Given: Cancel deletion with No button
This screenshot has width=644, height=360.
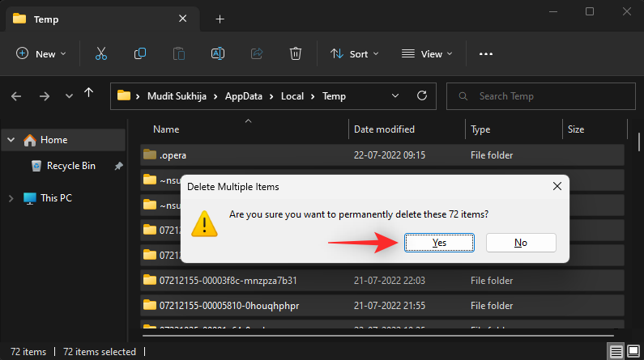Looking at the screenshot, I should click(521, 243).
